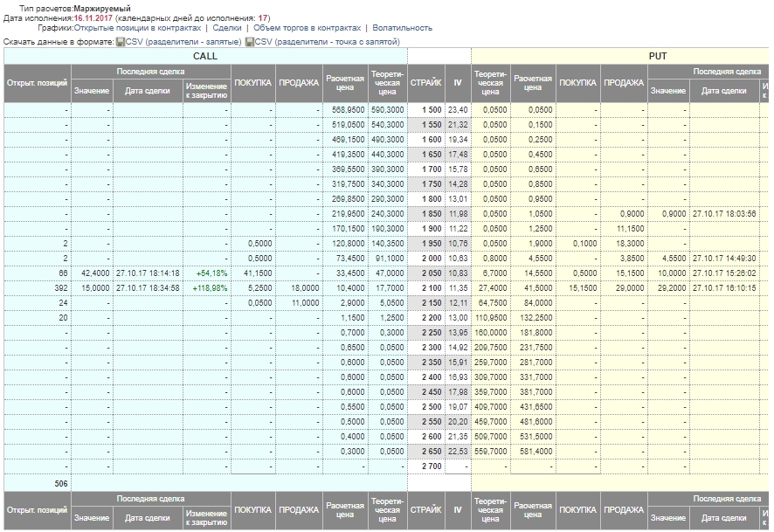Click put trade date 27.10.17 15:26:02

tap(724, 273)
